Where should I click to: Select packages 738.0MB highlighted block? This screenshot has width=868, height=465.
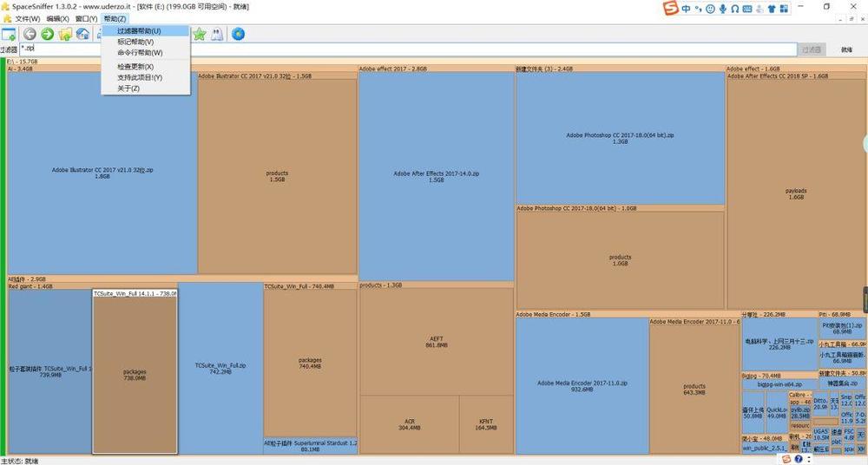coord(135,375)
